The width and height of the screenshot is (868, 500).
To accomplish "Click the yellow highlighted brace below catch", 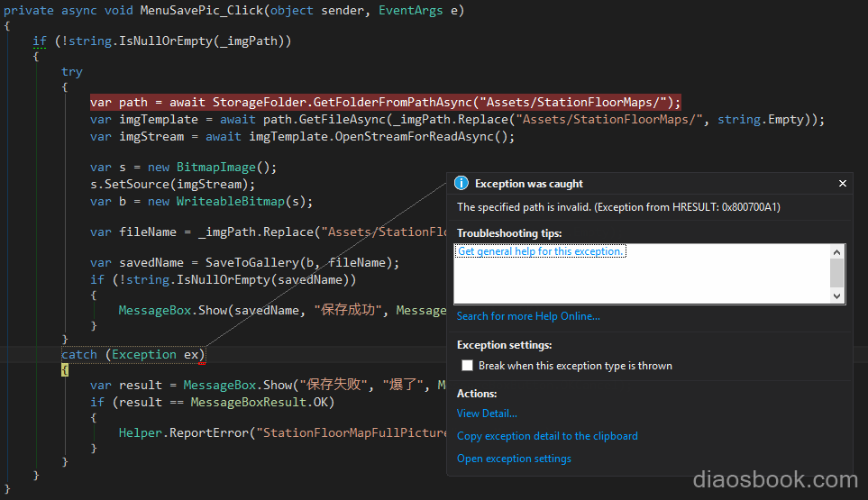I will coord(65,370).
